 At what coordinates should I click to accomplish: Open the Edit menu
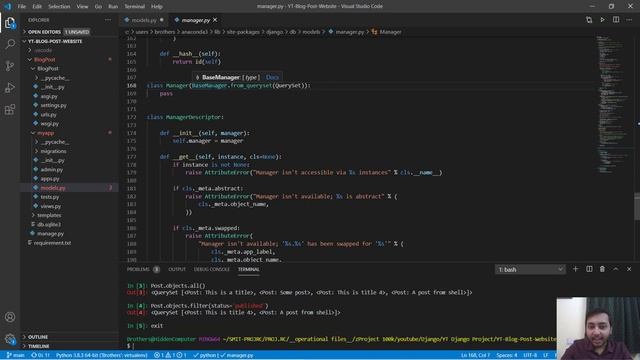click(37, 7)
